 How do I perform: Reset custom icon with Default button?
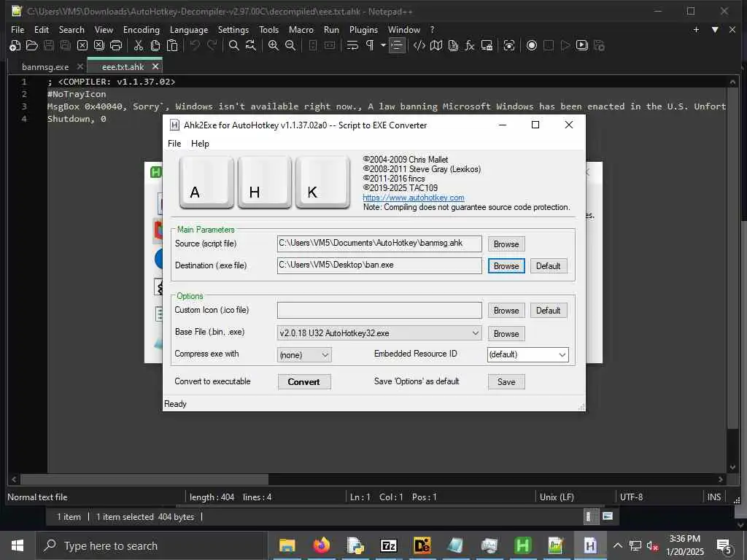point(548,311)
